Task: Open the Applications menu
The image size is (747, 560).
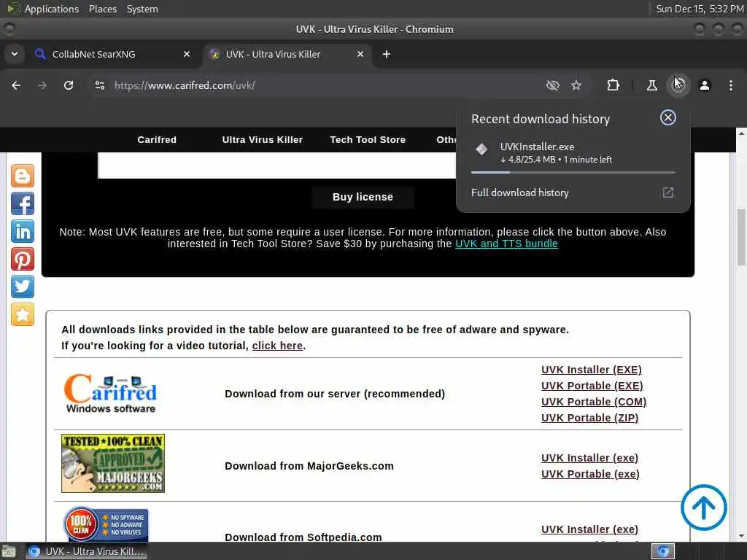Action: point(44,9)
